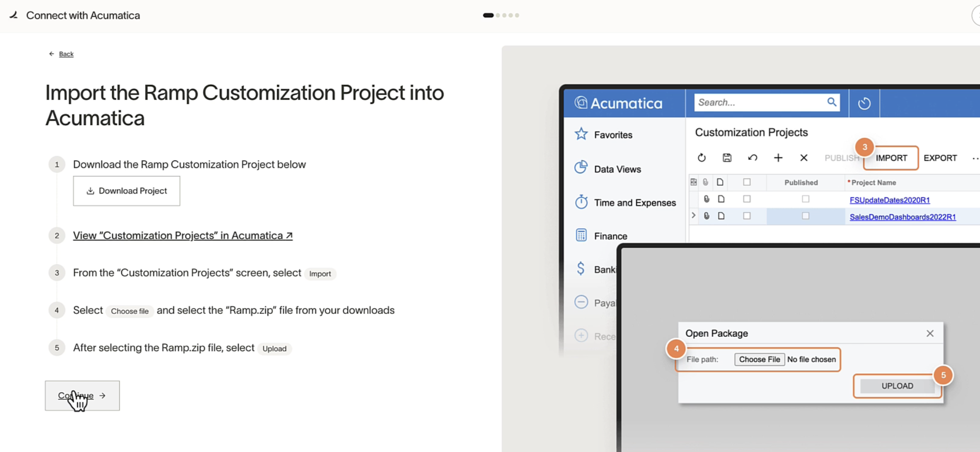The image size is (980, 452).
Task: Click the undo arrow toolbar icon
Action: pyautogui.click(x=752, y=158)
